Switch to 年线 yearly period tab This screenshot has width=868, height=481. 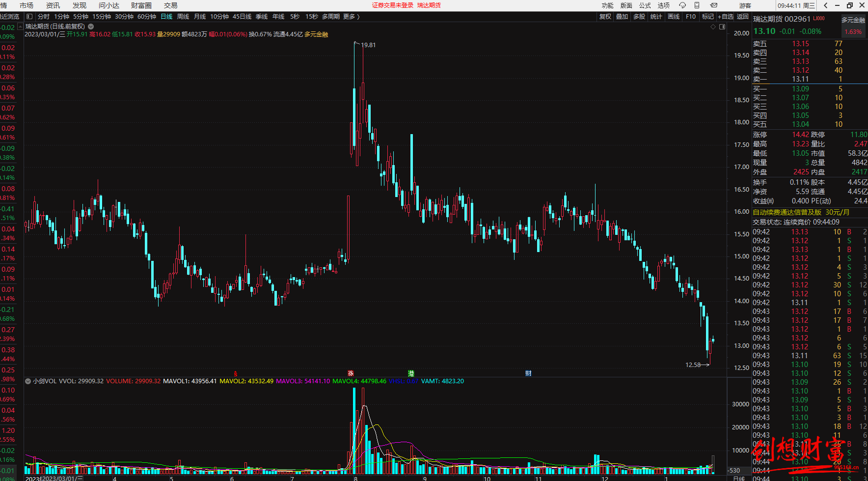pyautogui.click(x=278, y=17)
